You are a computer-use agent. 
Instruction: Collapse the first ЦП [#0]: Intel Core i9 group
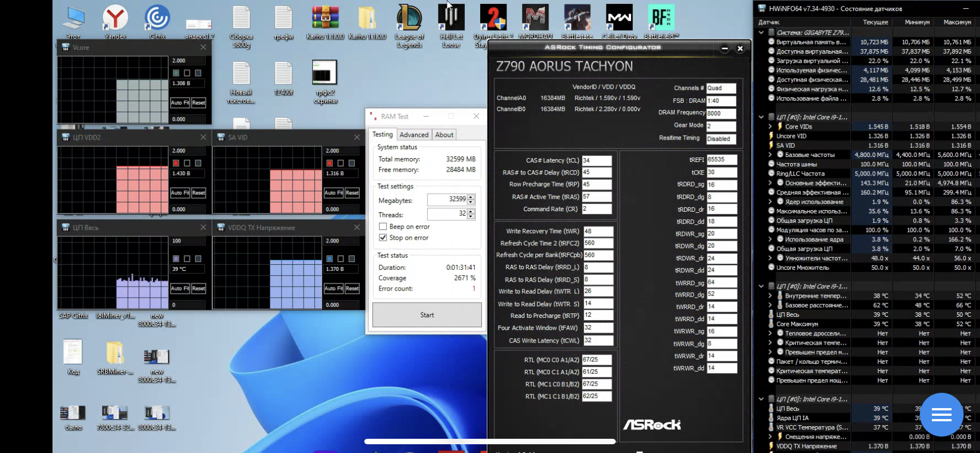761,117
